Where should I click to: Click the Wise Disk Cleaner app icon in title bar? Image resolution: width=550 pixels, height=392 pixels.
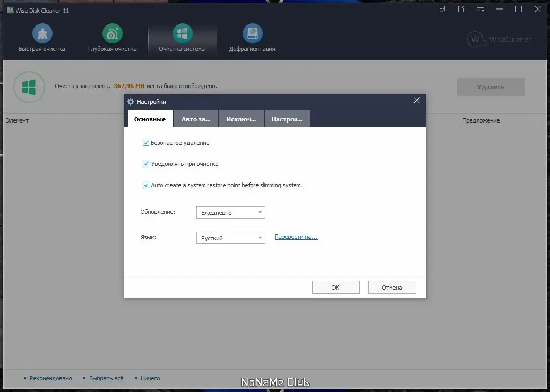coord(10,10)
